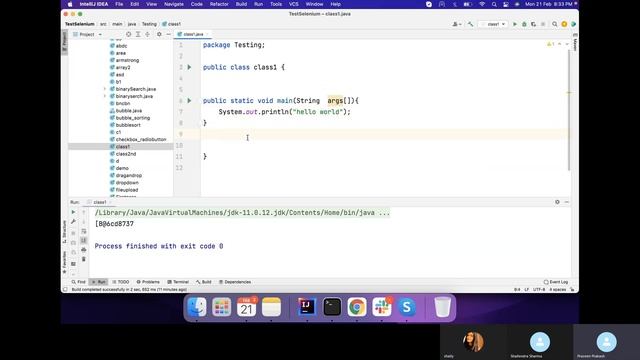Toggle the Project side tool window stripe
This screenshot has height=360, width=640.
(64, 41)
